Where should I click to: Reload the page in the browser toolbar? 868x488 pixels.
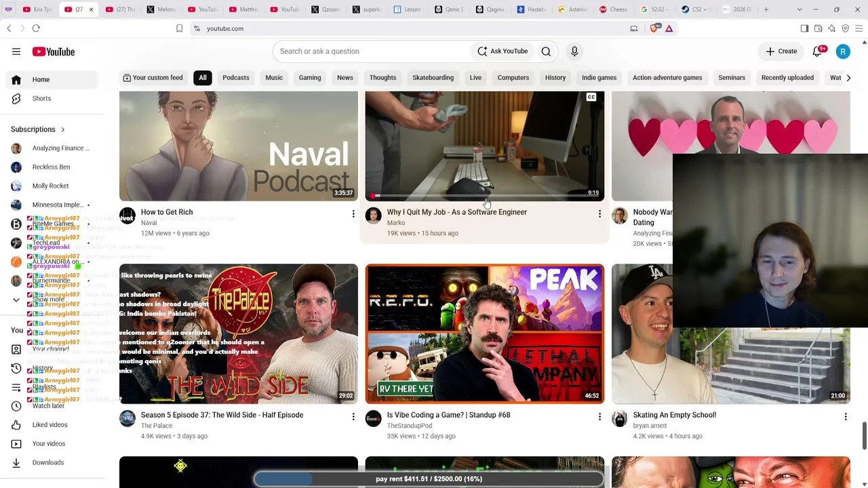pyautogui.click(x=36, y=28)
